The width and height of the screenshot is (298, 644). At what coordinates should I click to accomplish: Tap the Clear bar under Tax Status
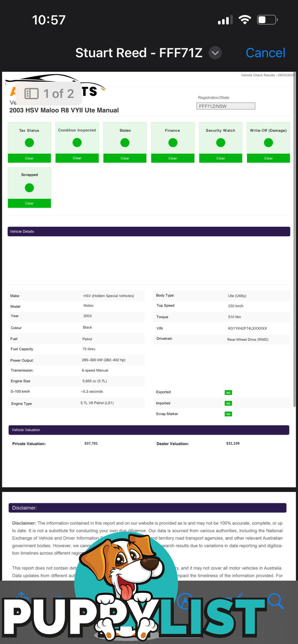tap(29, 158)
